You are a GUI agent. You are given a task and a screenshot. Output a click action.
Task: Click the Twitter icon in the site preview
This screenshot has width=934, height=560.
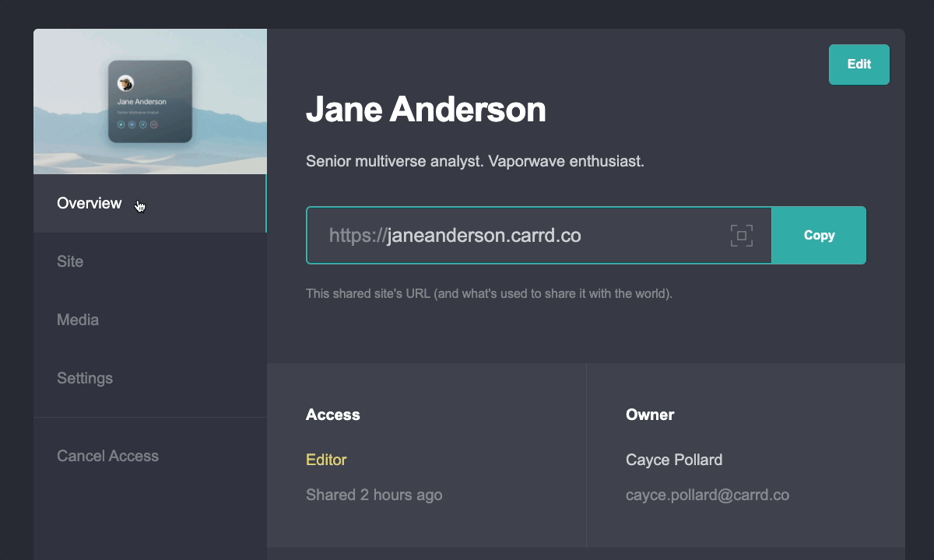tap(121, 124)
